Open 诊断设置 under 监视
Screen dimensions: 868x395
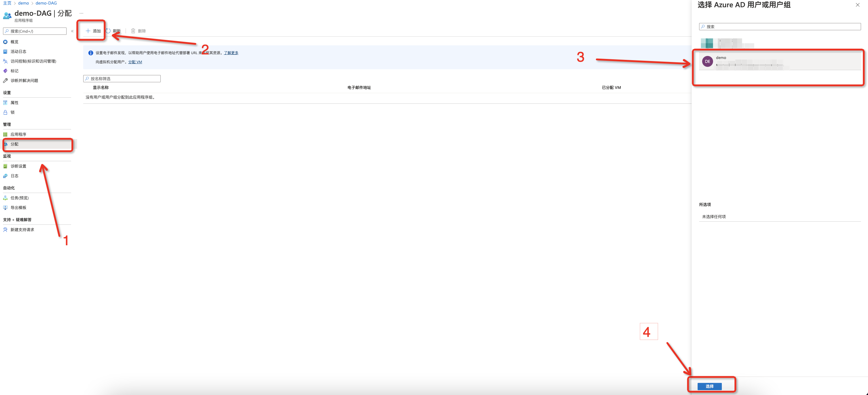click(18, 166)
